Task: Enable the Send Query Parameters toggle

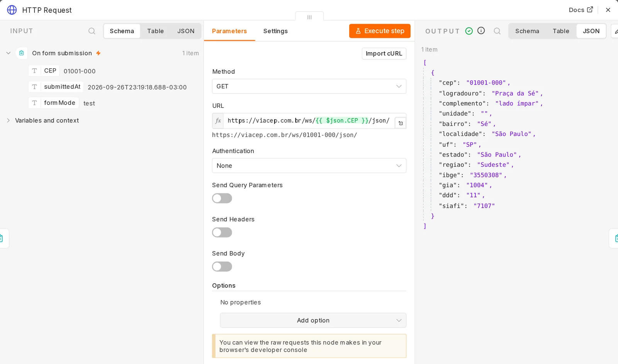Action: click(222, 198)
